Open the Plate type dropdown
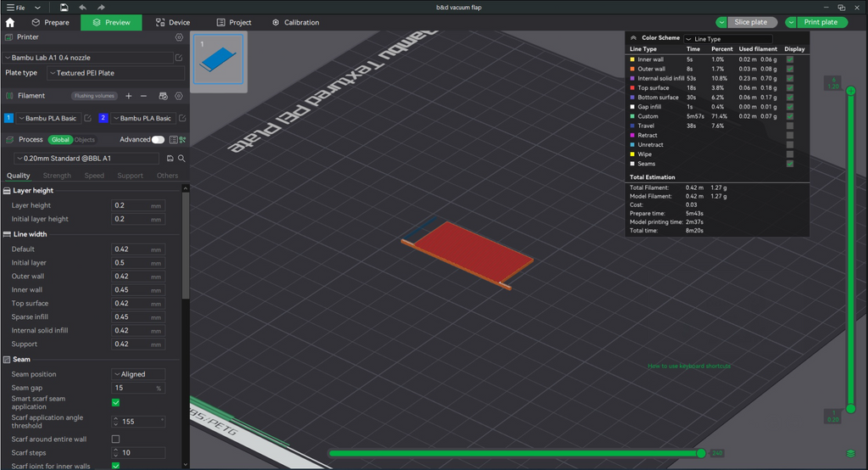This screenshot has width=868, height=470. 115,73
